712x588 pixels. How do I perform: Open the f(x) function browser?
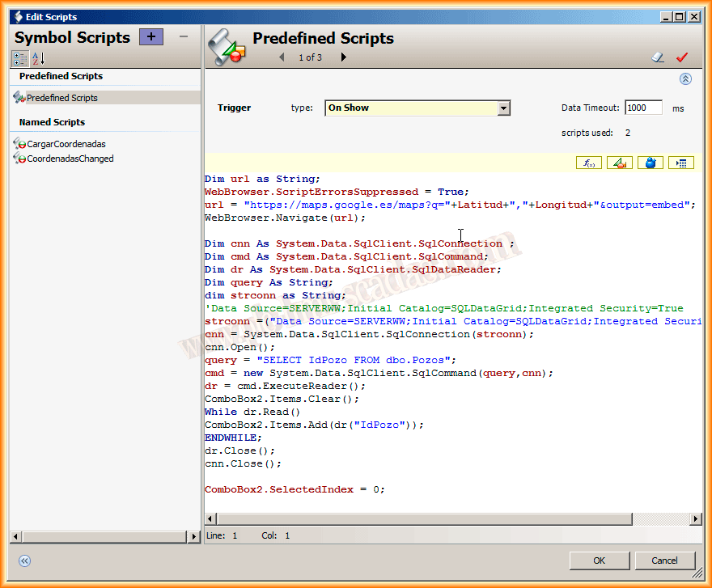pyautogui.click(x=588, y=163)
